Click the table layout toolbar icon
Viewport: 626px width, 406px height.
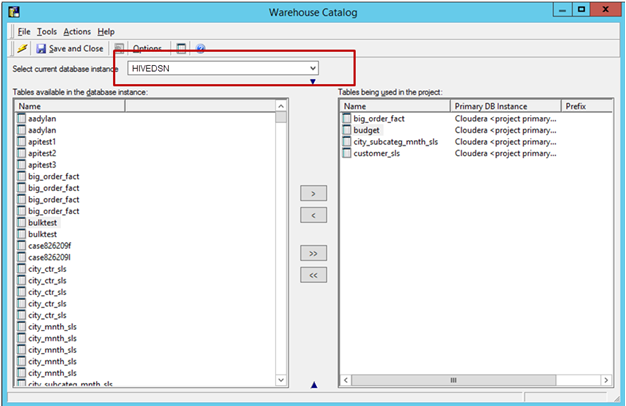tap(181, 49)
